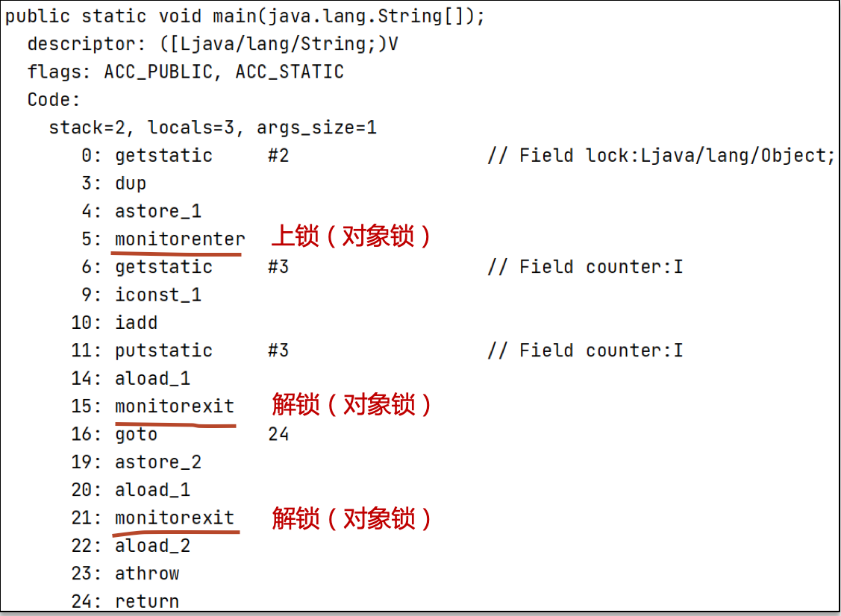The image size is (841, 616).
Task: Click the iadd instruction
Action: [136, 323]
